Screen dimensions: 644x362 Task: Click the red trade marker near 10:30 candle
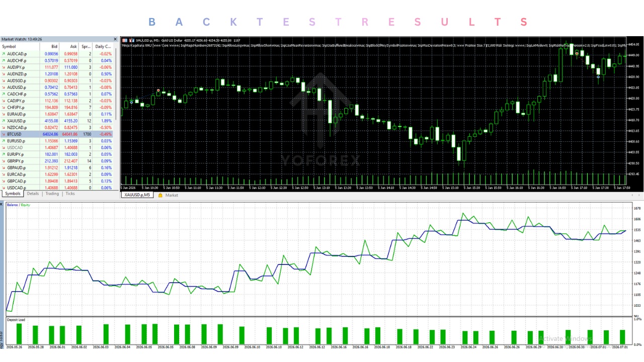[158, 90]
